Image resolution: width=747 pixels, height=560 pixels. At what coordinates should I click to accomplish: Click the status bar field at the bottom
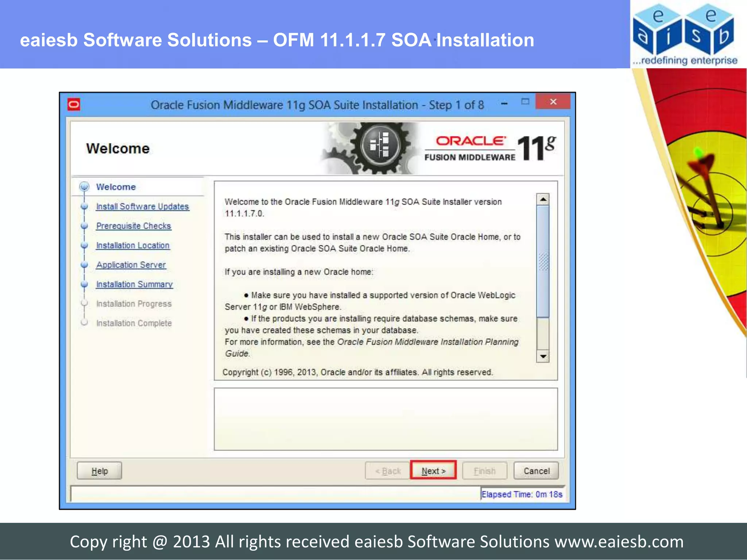(x=275, y=494)
